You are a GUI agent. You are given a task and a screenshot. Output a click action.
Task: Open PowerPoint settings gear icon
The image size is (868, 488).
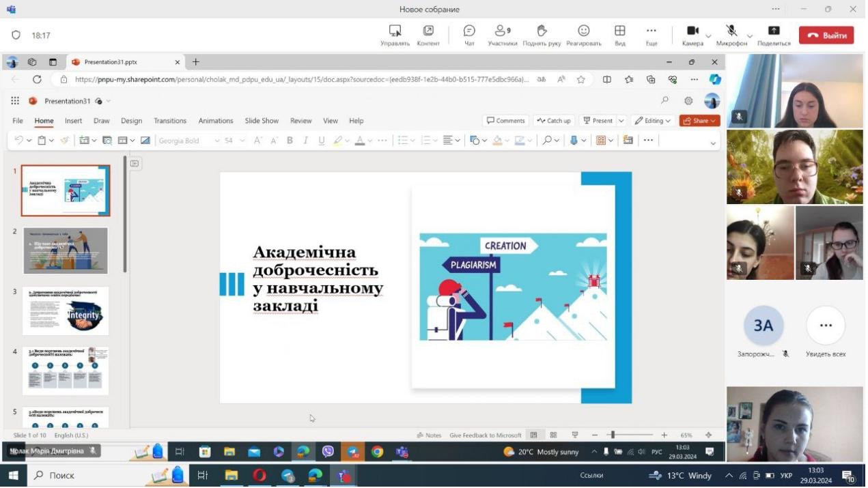coord(690,101)
